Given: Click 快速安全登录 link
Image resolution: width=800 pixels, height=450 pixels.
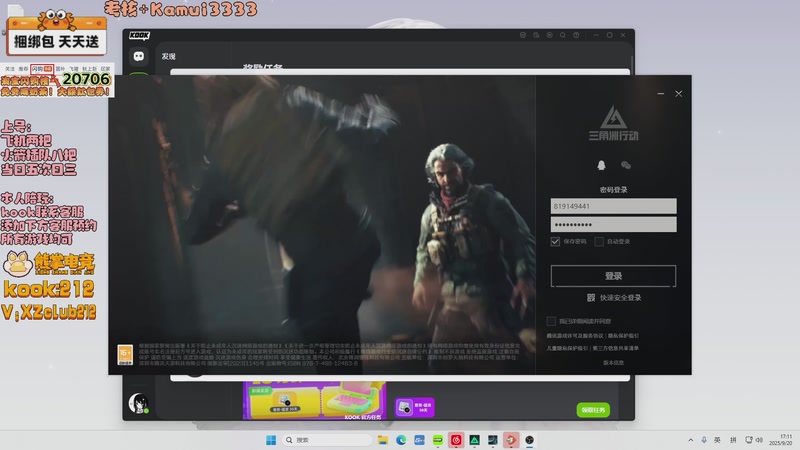Looking at the screenshot, I should (620, 297).
